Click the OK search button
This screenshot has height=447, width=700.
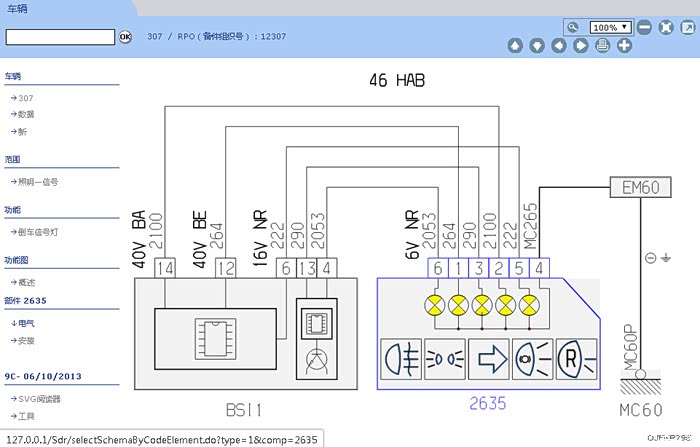(x=125, y=37)
